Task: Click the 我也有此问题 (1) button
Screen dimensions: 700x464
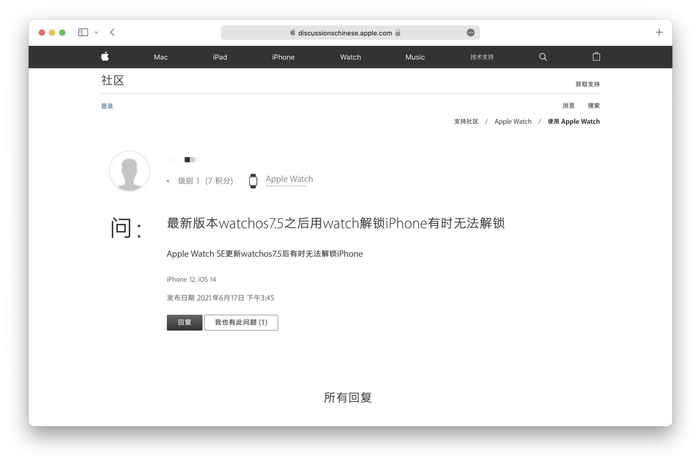Action: (x=241, y=322)
